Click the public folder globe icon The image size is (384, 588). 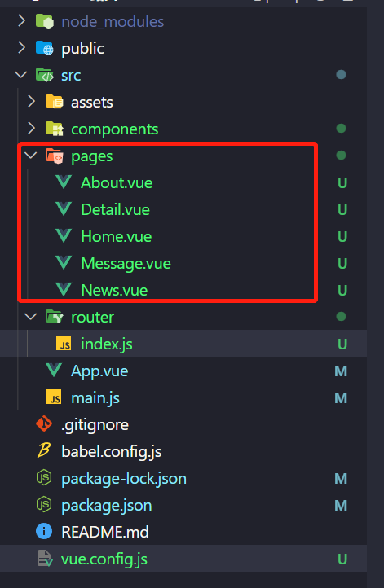[x=45, y=48]
